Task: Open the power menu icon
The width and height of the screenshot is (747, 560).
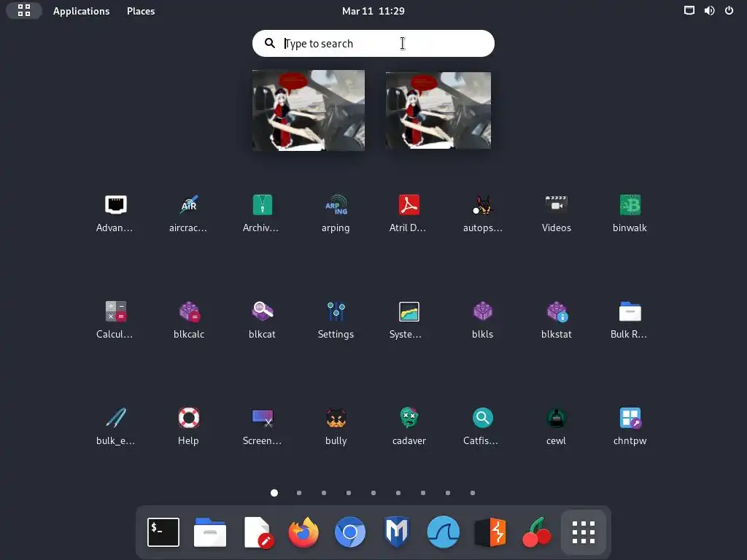Action: click(x=729, y=10)
